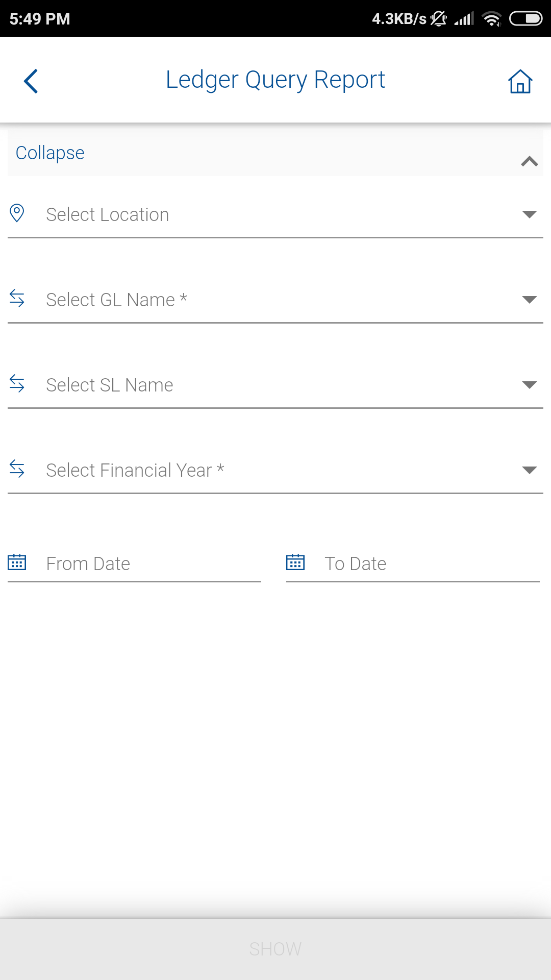Screen dimensions: 551x980
Task: Tap the swap arrows icon beside Financial Year
Action: (17, 469)
